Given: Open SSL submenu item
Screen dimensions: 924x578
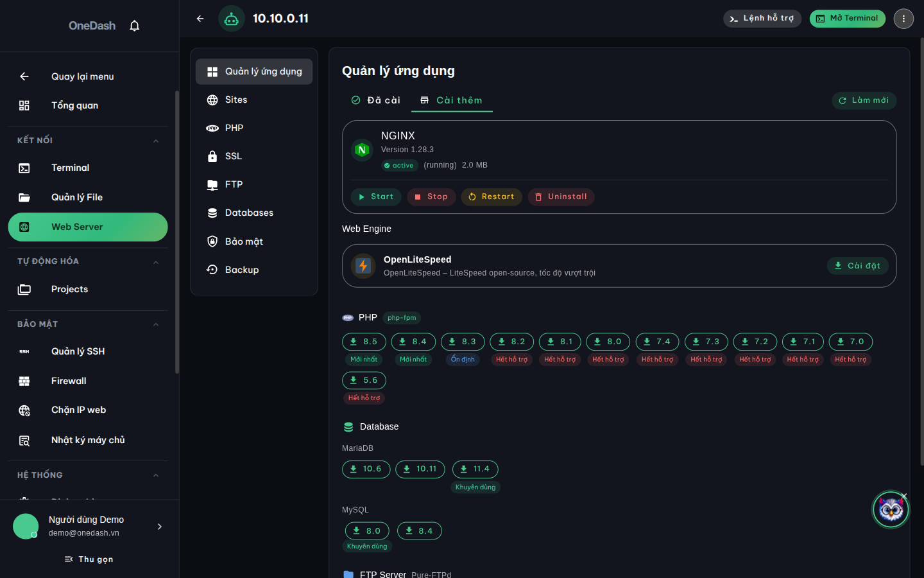Looking at the screenshot, I should click(254, 156).
